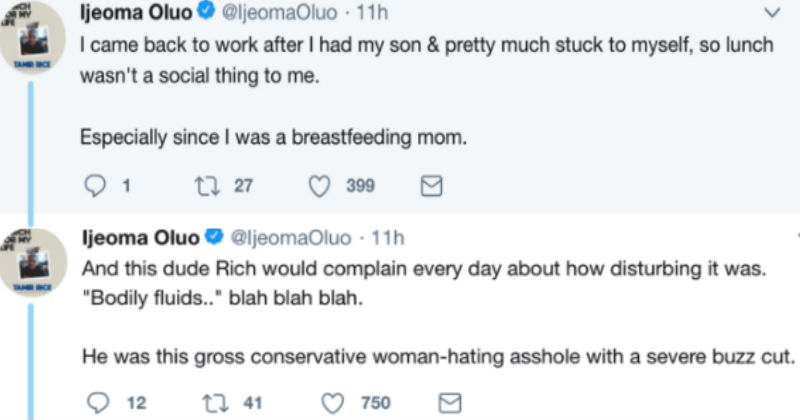Click the first tweet text body
The image size is (800, 420).
[x=400, y=45]
